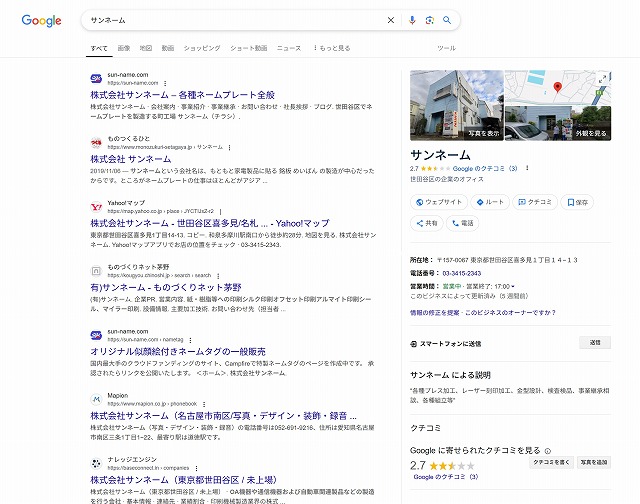Click the ウェブサイト website button
Viewport: 640px width, 504px height.
440,202
